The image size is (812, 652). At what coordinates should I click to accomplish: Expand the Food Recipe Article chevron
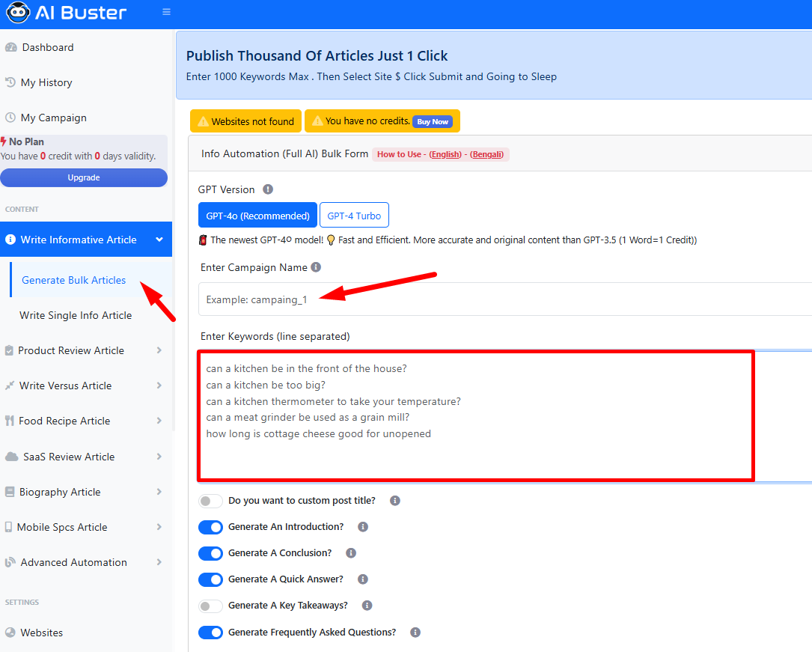click(x=159, y=421)
